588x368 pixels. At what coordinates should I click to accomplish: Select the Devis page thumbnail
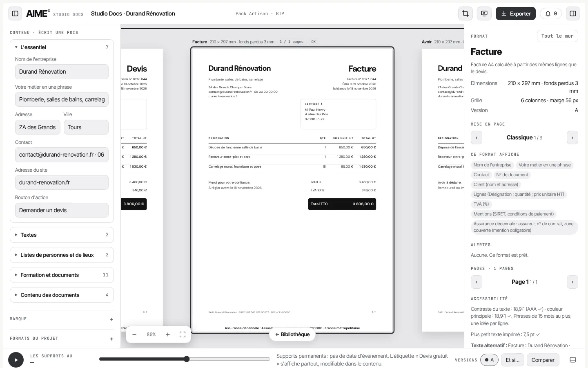point(142,190)
